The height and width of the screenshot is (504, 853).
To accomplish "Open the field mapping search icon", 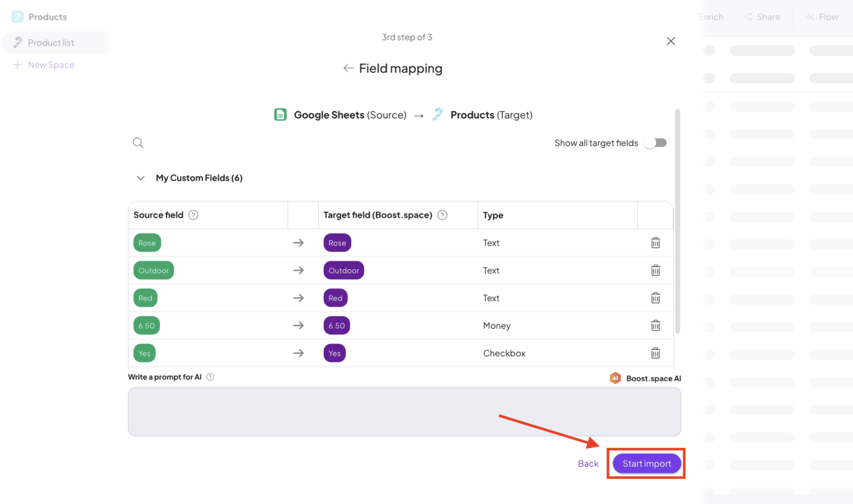I will (x=138, y=143).
